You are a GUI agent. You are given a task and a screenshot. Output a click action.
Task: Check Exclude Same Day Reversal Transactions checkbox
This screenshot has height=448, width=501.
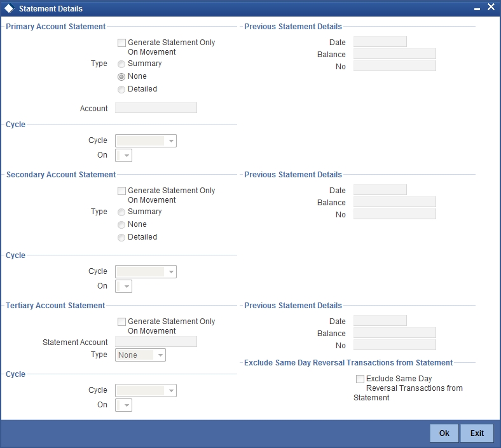click(x=360, y=379)
